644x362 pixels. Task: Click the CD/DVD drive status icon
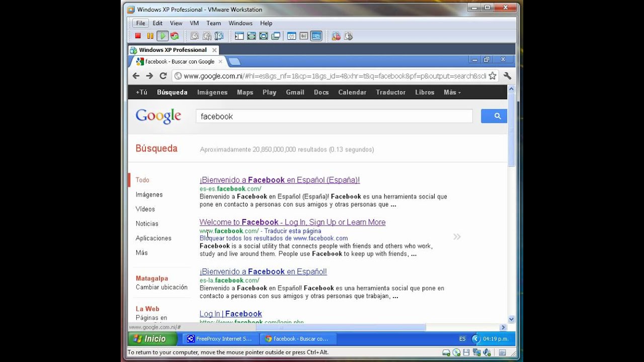click(x=456, y=352)
